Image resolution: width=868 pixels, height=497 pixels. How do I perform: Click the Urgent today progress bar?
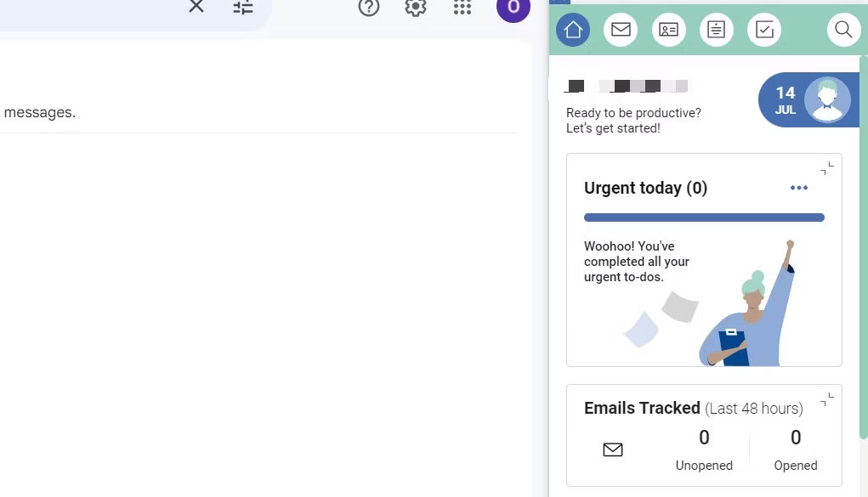click(x=704, y=217)
